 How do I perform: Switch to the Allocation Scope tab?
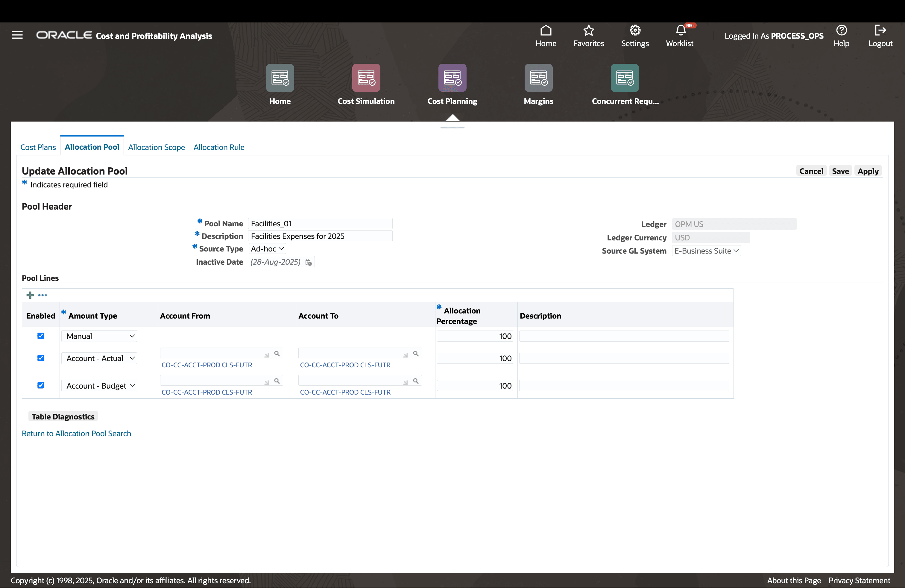[x=156, y=147]
